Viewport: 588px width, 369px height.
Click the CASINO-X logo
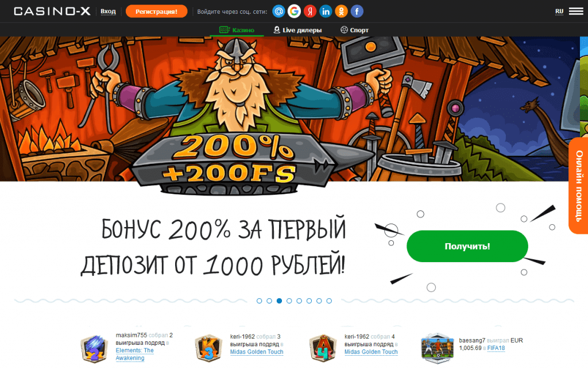click(x=52, y=11)
